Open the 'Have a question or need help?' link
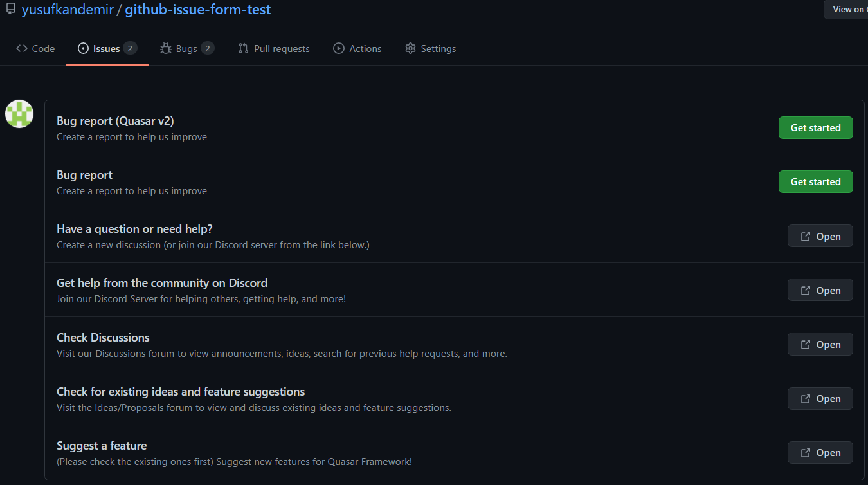The width and height of the screenshot is (868, 485). coord(820,237)
